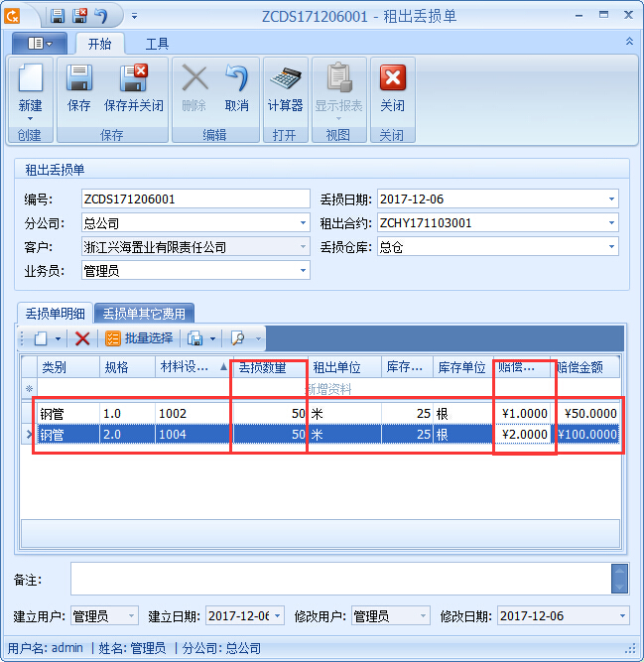644x662 pixels.
Task: Open the print icon dropdown arrow
Action: tap(212, 338)
